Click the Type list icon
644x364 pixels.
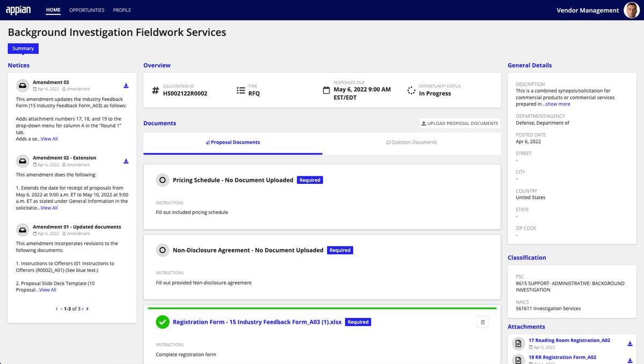coord(241,90)
